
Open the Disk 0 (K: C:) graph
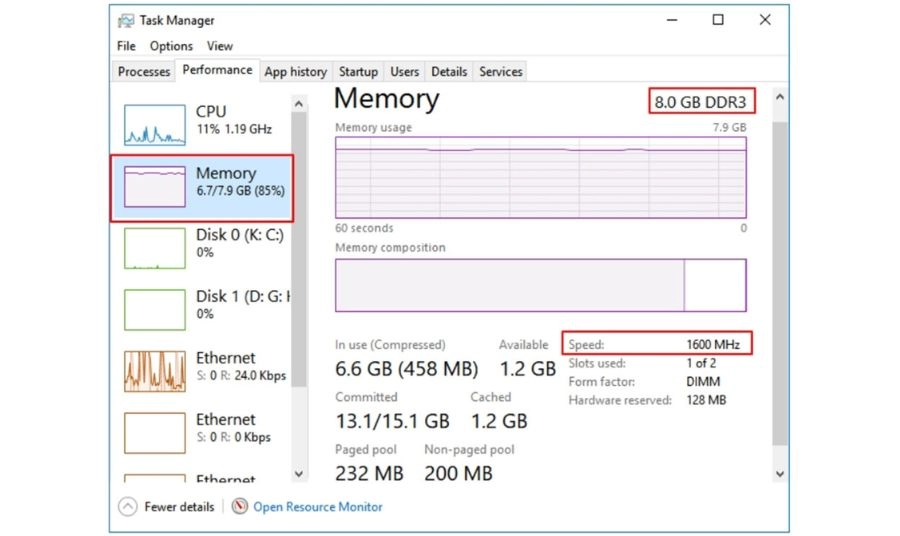[155, 248]
